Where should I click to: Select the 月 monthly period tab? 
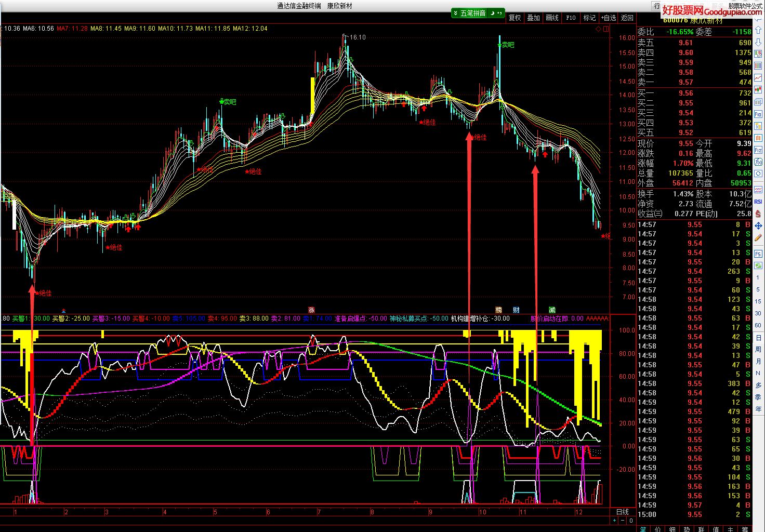(x=758, y=361)
